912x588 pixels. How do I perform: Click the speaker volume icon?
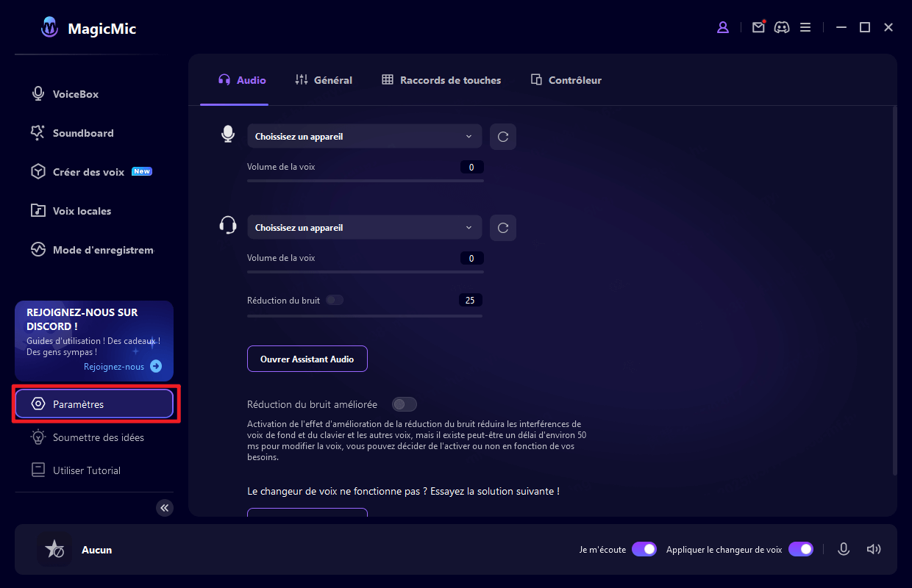tap(873, 549)
